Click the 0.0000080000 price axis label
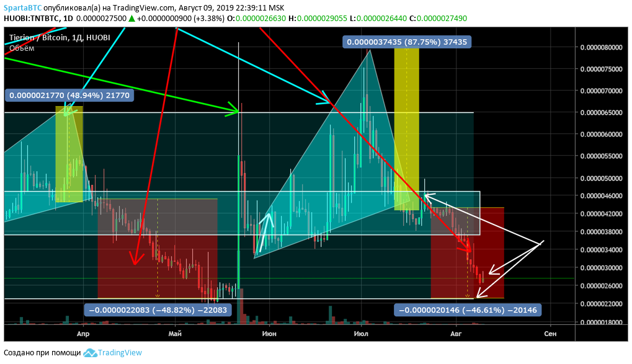Screen dimensions: 632x364 click(x=601, y=48)
